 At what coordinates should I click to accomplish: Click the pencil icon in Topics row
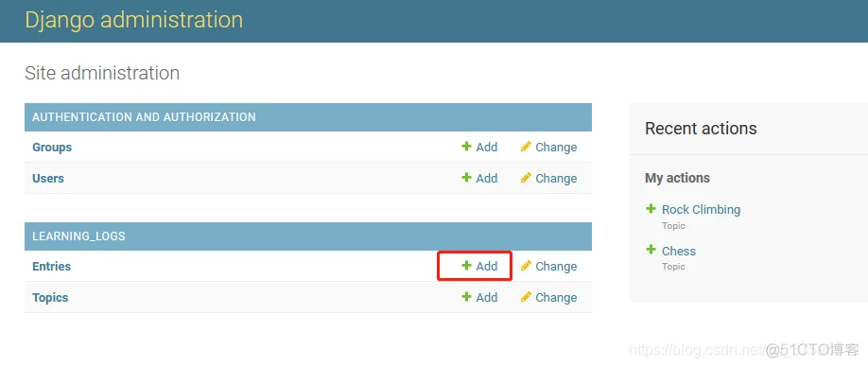pos(526,297)
